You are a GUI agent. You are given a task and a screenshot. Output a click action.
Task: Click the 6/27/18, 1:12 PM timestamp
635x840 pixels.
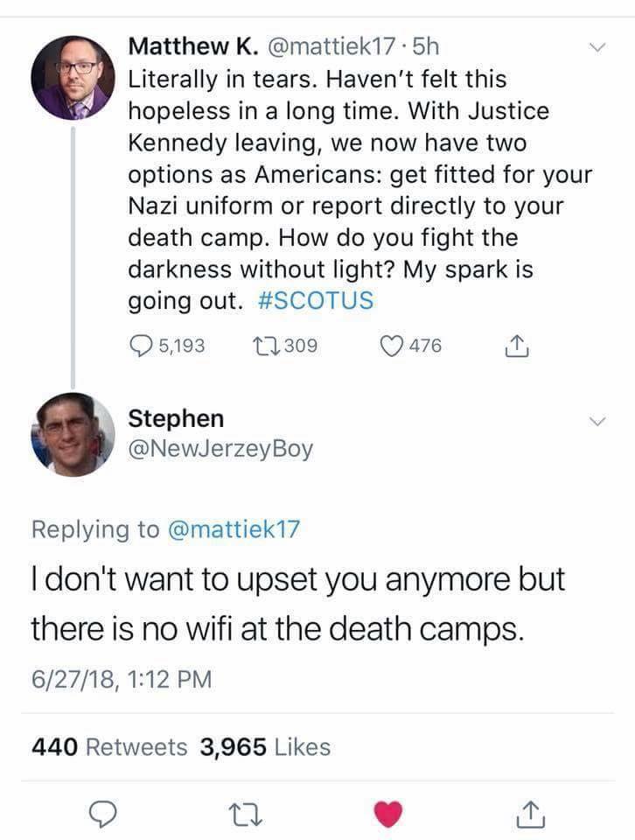(x=122, y=679)
